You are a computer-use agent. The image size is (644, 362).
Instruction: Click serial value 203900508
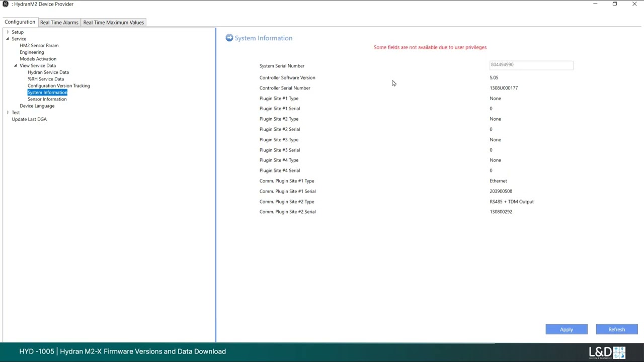click(501, 191)
